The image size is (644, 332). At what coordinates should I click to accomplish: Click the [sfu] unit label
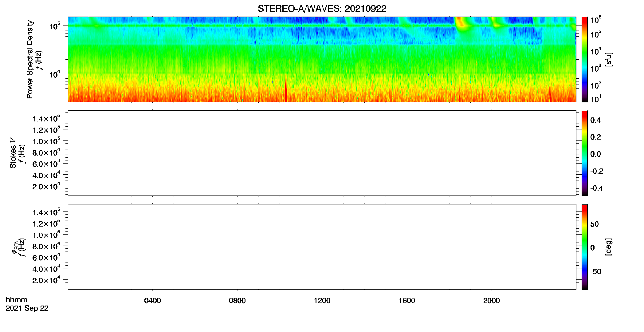(x=608, y=59)
